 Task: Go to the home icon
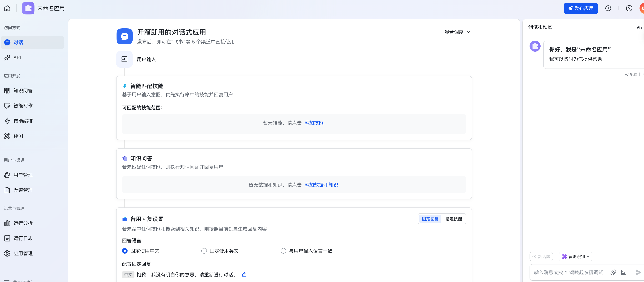(7, 8)
